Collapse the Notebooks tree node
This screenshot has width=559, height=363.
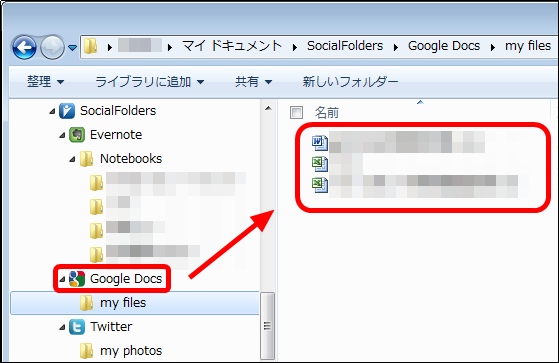pyautogui.click(x=72, y=159)
